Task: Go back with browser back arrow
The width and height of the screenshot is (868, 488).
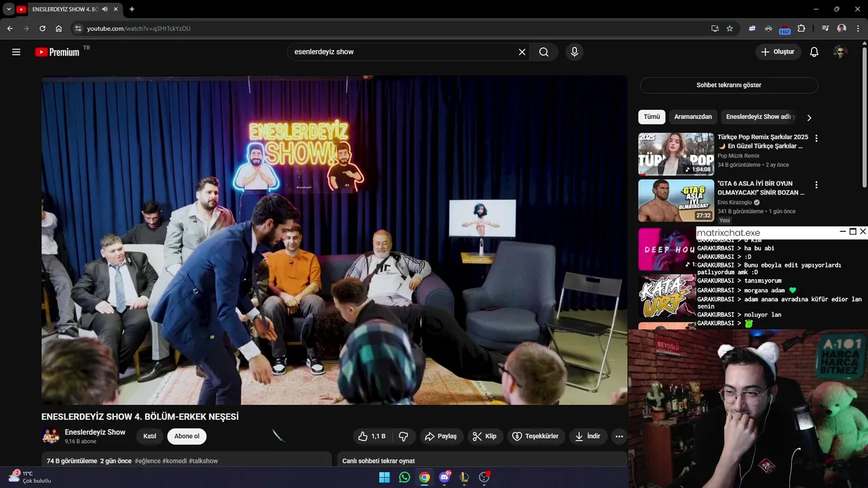Action: [9, 28]
